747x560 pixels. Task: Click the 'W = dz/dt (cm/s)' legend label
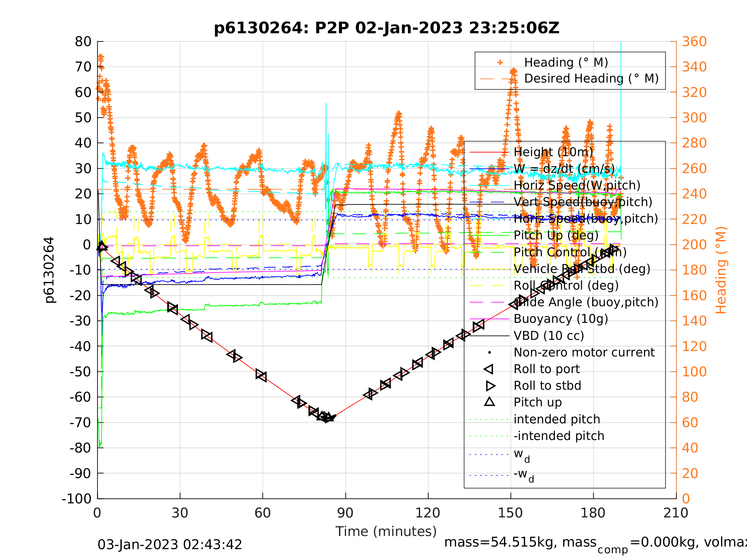(564, 169)
